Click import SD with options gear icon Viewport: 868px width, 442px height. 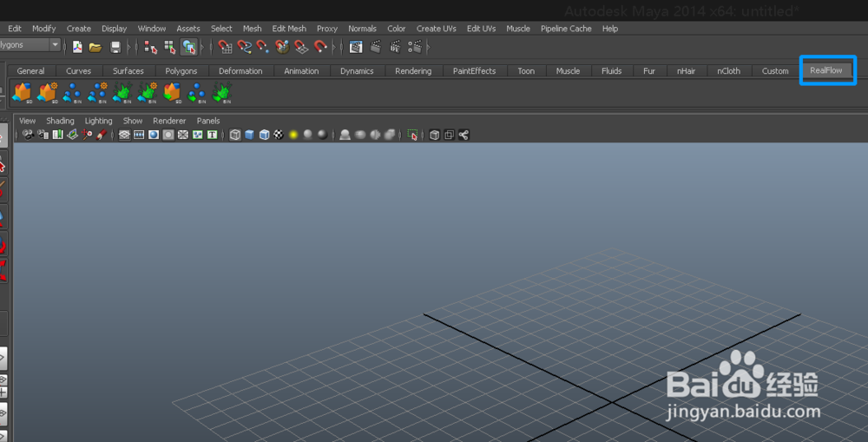47,93
